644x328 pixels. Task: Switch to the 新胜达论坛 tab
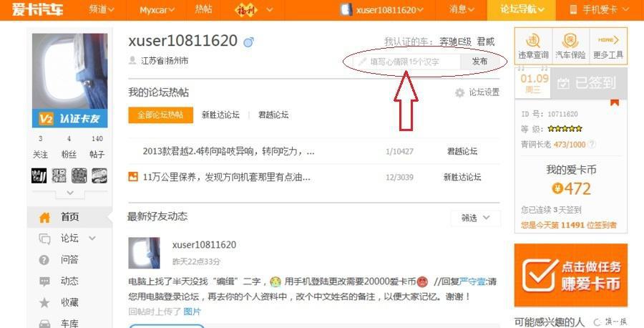pyautogui.click(x=220, y=115)
